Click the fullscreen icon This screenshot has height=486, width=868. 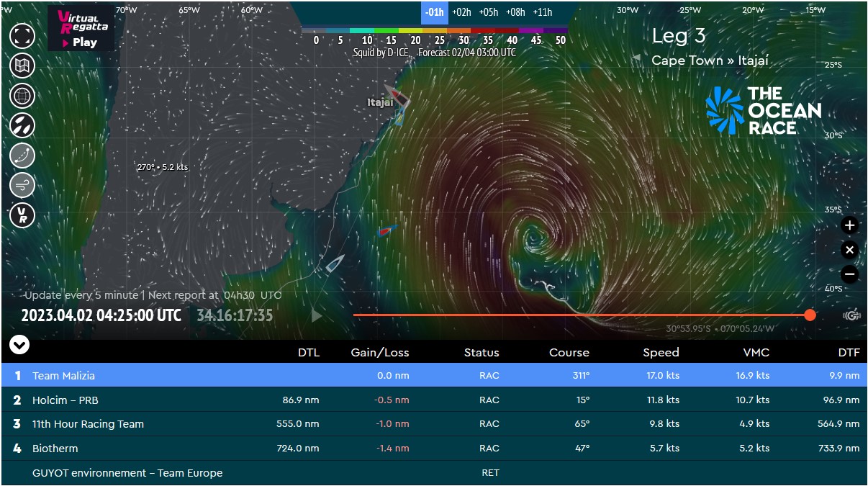click(x=22, y=35)
